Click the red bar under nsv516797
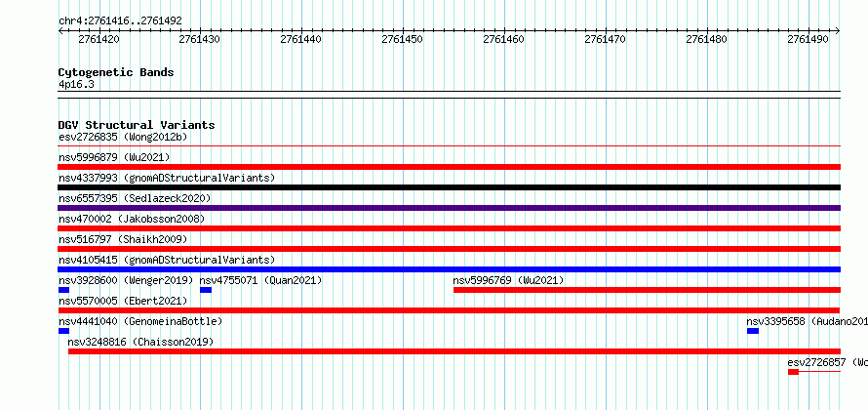The height and width of the screenshot is (410, 868). point(449,249)
